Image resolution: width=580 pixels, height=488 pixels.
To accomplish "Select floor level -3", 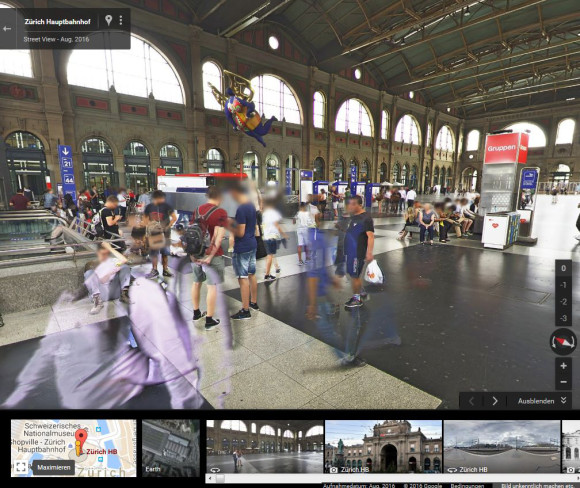I will (x=563, y=318).
